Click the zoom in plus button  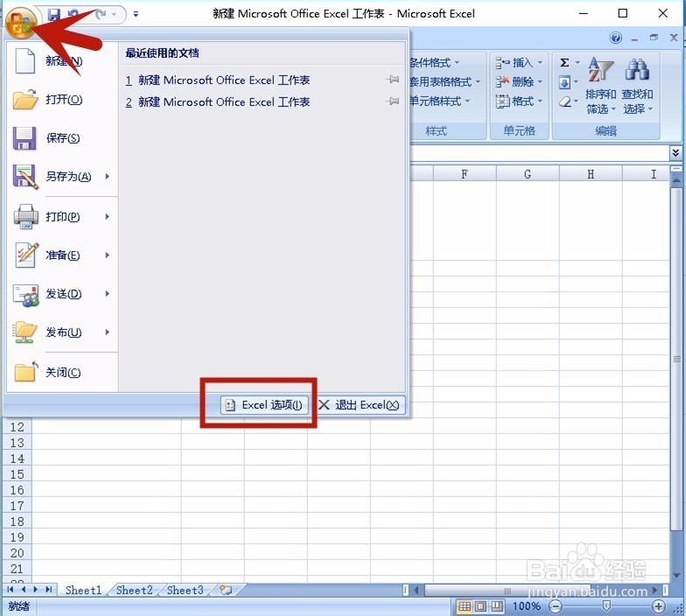click(658, 606)
